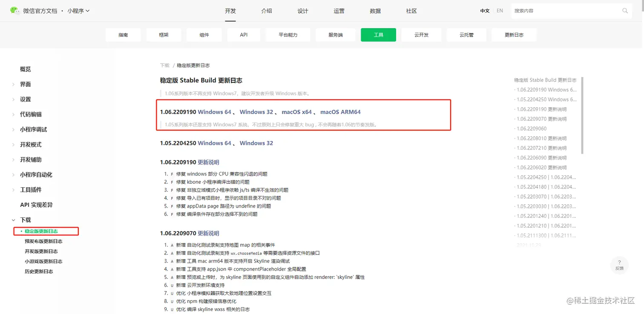Download the macOS x64 build
Screen dimensions: 644x314
(297, 112)
